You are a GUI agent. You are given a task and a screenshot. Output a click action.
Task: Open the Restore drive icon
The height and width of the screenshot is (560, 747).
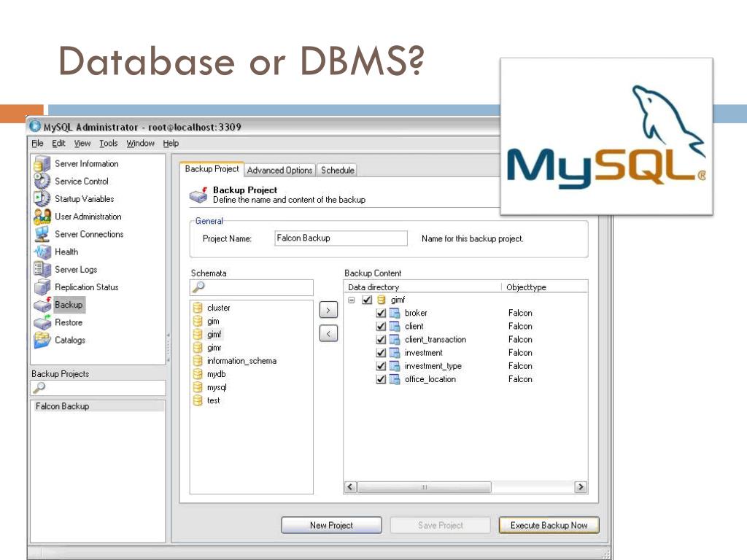(42, 322)
